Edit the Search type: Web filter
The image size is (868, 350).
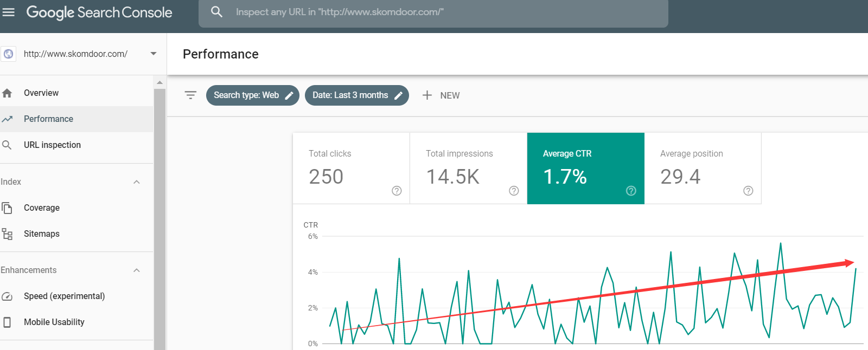coord(253,95)
